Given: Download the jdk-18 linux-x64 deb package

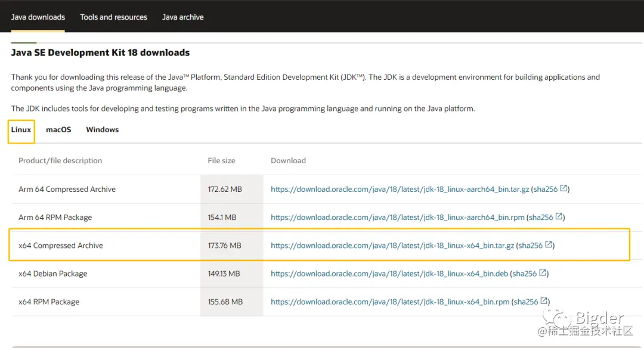Looking at the screenshot, I should [389, 274].
